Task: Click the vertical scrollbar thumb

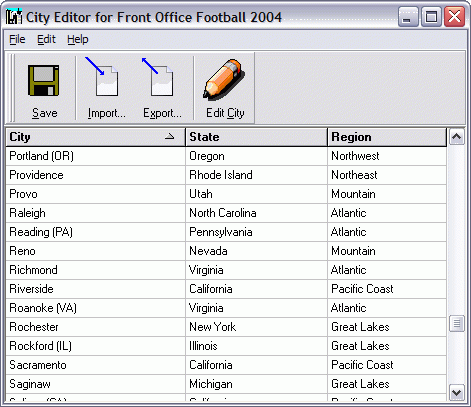Action: [x=456, y=323]
